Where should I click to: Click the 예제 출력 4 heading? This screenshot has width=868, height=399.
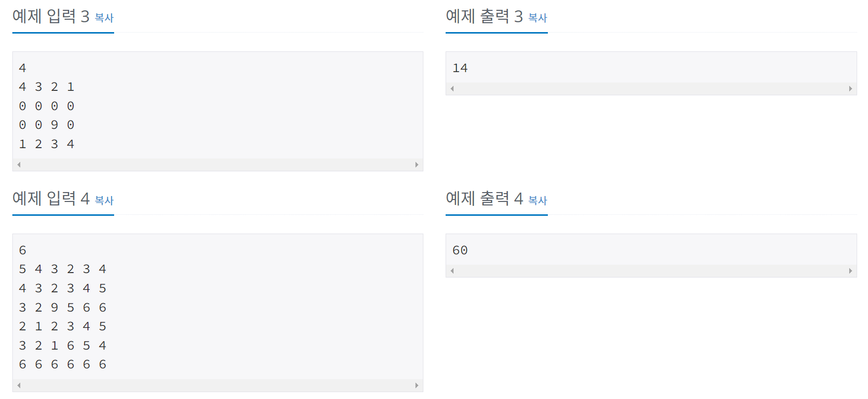484,200
